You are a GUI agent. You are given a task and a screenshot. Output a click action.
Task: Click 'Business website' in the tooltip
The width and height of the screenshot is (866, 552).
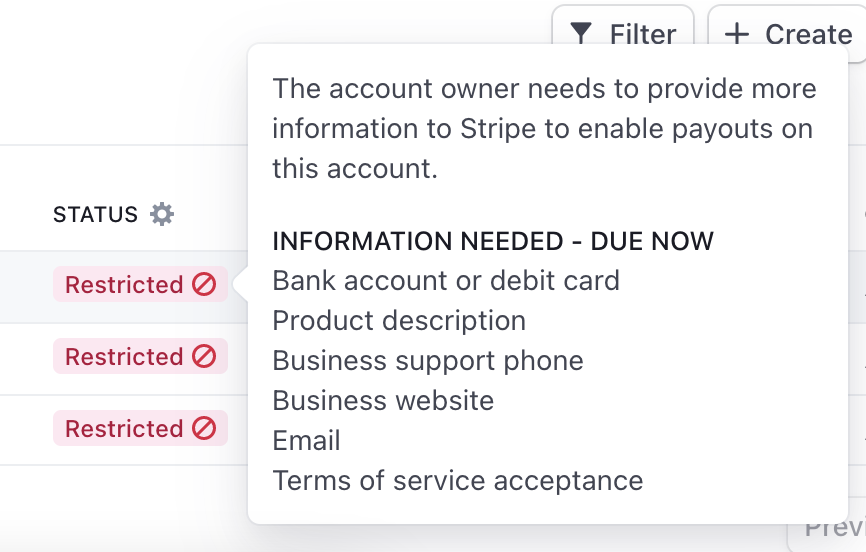(383, 401)
